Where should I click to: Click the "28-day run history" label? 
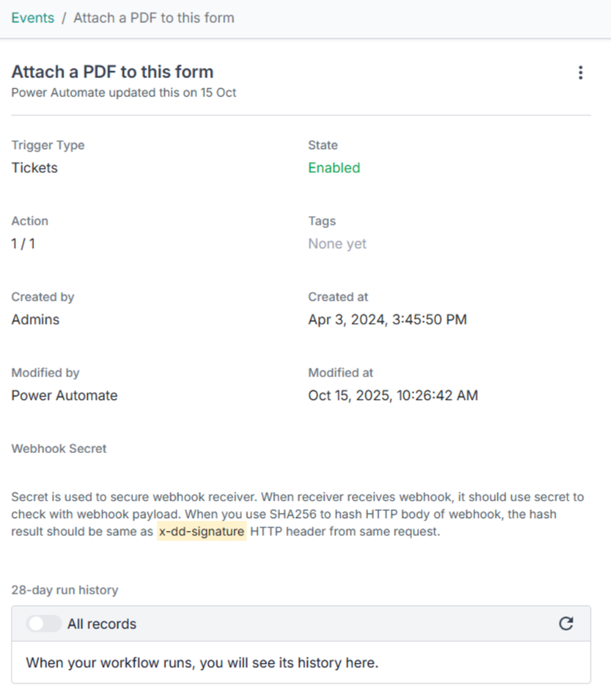pos(65,590)
